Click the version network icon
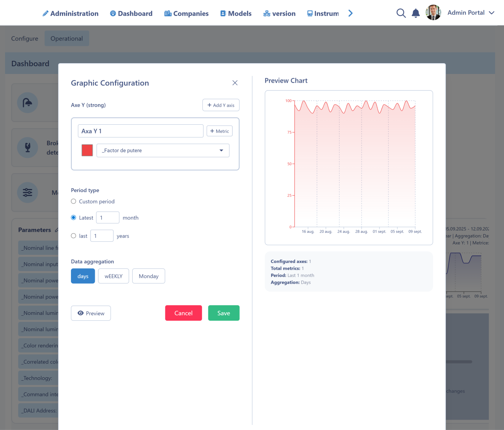The image size is (504, 430). point(267,13)
